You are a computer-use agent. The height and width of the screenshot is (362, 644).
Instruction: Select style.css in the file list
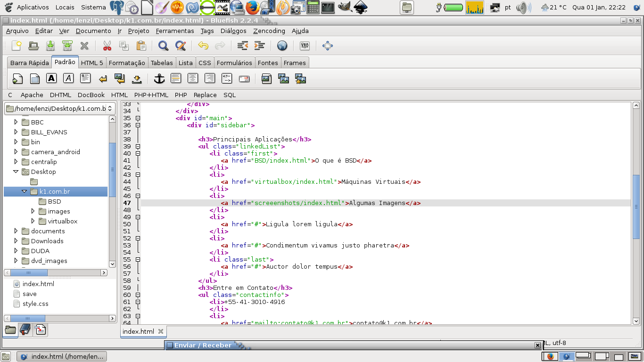click(35, 304)
